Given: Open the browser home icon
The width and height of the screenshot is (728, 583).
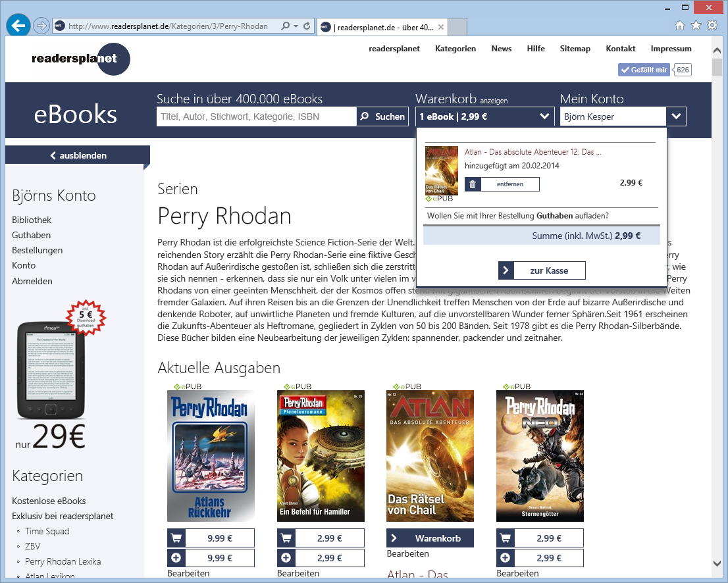Looking at the screenshot, I should coord(680,26).
